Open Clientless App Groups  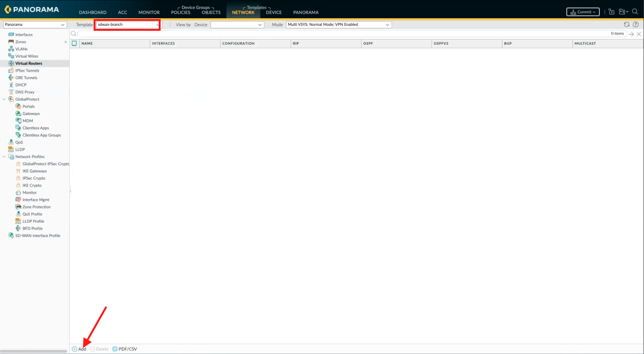[41, 135]
